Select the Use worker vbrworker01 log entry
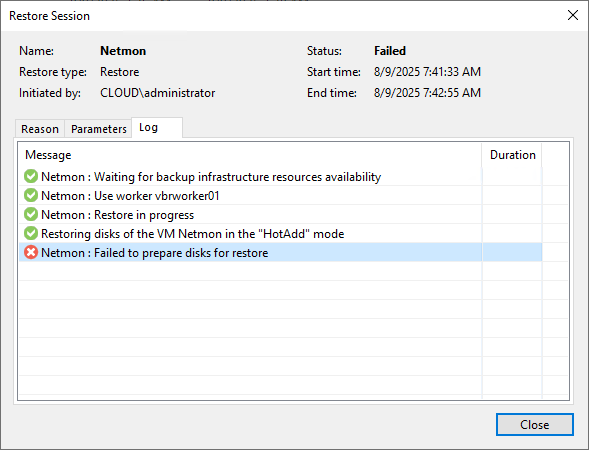 (x=280, y=196)
